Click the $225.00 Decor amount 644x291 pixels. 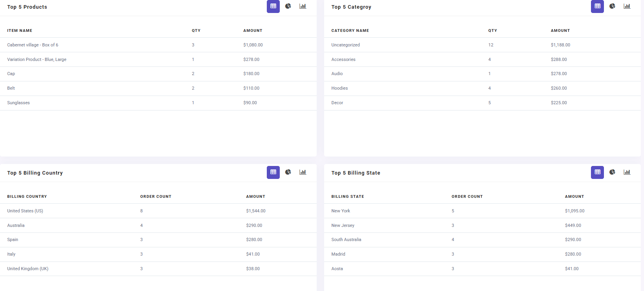click(x=559, y=103)
